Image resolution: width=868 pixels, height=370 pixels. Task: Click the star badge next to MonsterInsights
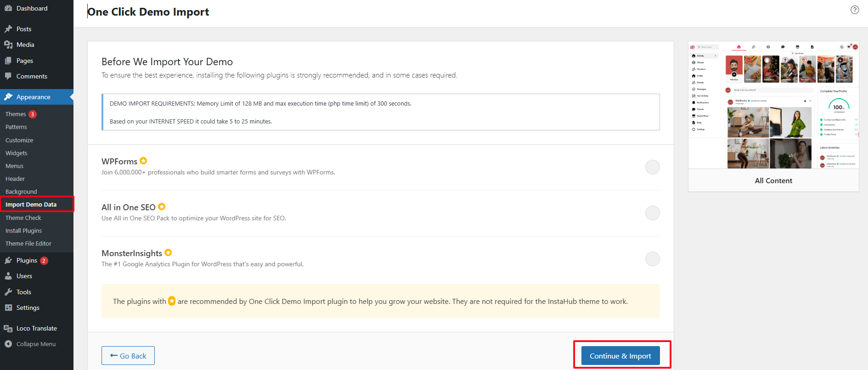(168, 252)
